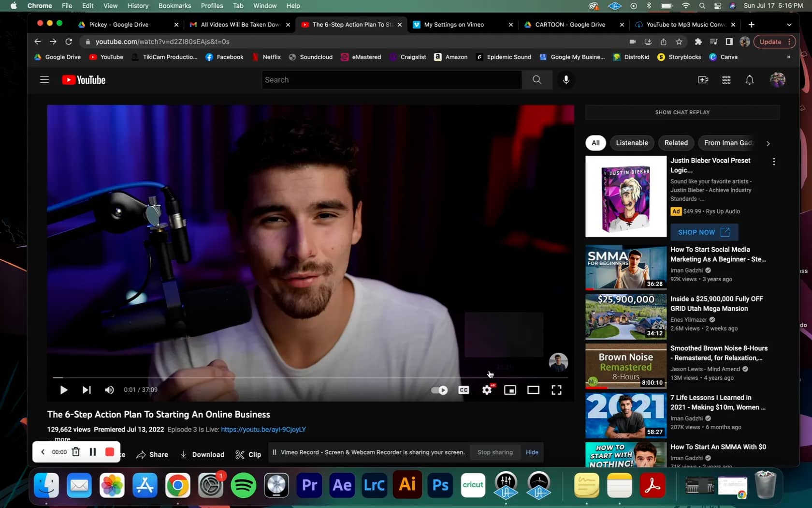Open the SMMA For Beginners video thumbnail
This screenshot has height=508, width=812.
coord(626,268)
